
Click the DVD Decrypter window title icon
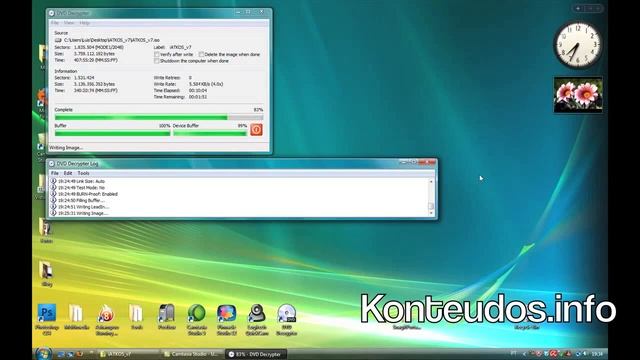(x=52, y=13)
